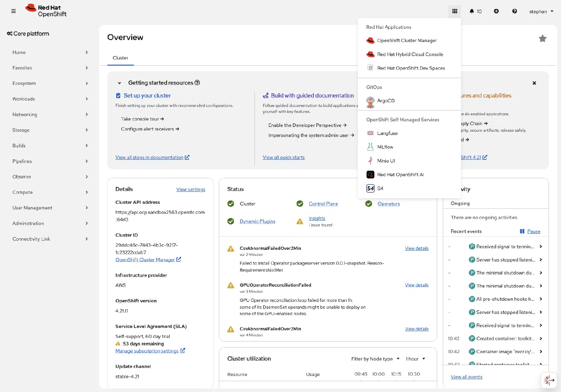
Task: Open Manage subscription settings link
Action: pyautogui.click(x=150, y=351)
